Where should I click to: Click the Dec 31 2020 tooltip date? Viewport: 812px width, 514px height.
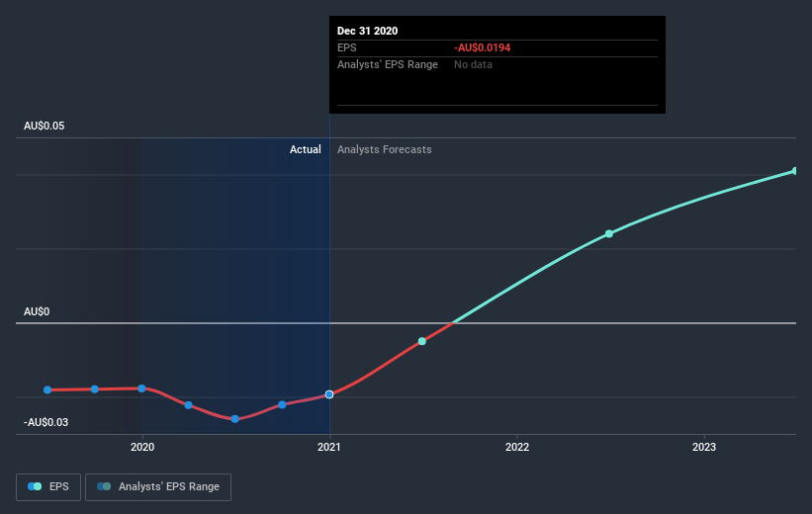368,31
